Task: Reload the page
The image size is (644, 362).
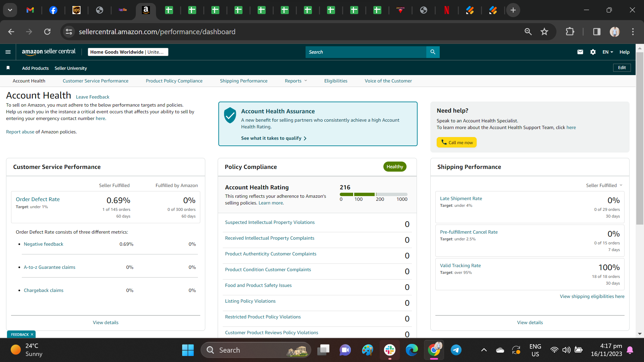Action: coord(47,32)
